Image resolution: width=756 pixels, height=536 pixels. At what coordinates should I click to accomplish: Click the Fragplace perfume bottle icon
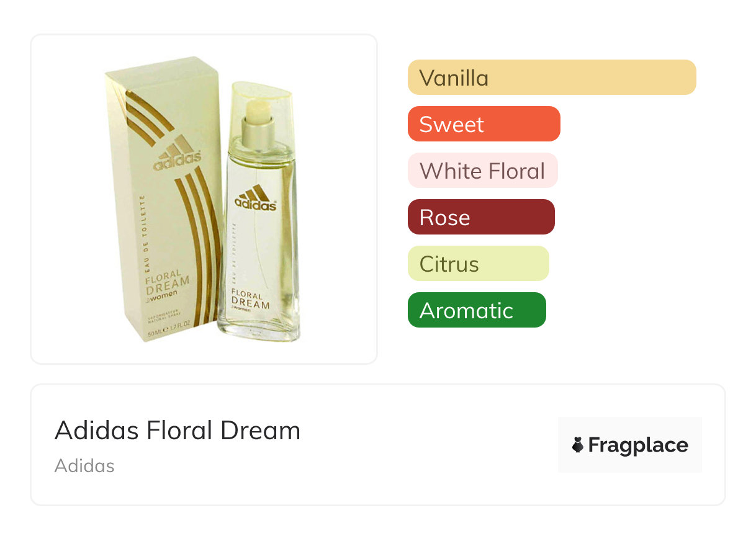tap(578, 445)
